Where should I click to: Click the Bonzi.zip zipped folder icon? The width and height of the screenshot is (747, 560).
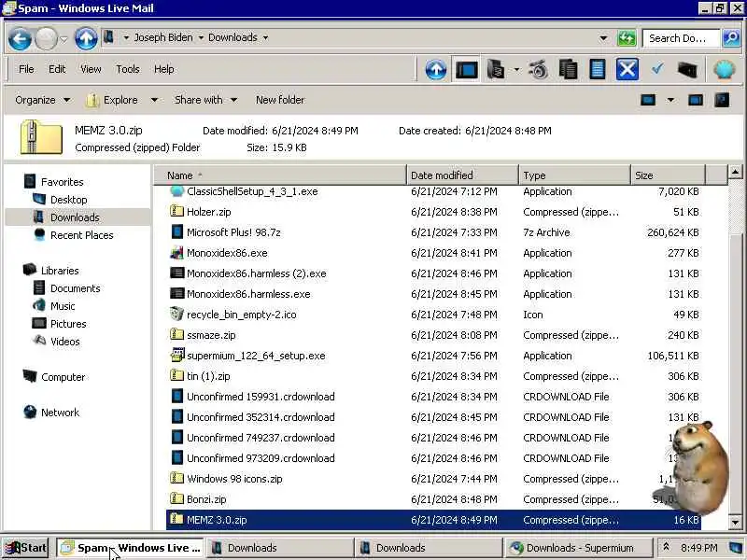[x=176, y=499]
